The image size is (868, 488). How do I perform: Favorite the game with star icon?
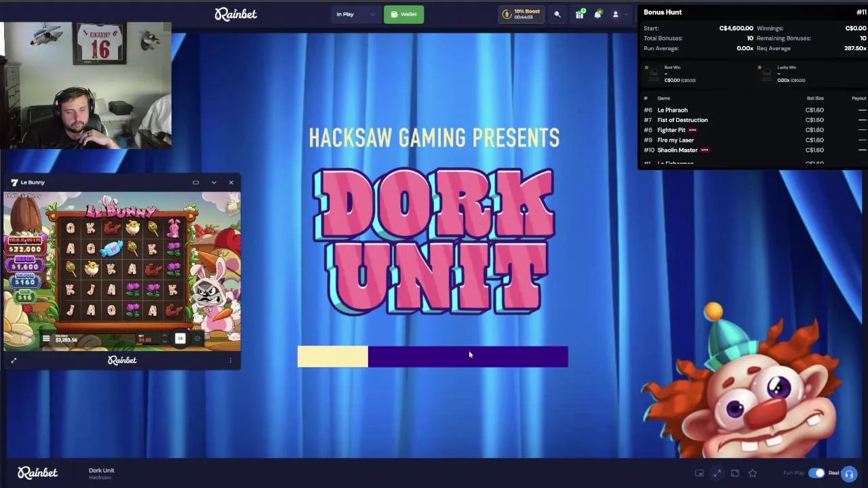[752, 473]
